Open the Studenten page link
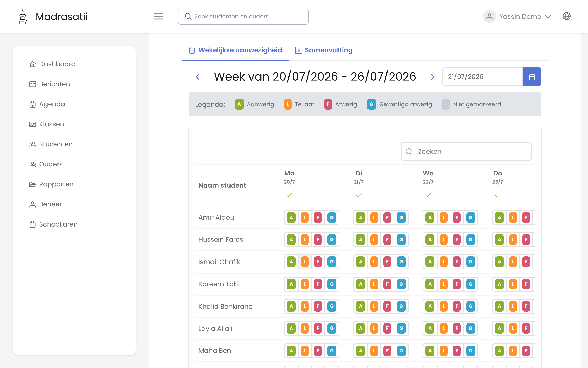The width and height of the screenshot is (588, 368). [x=56, y=144]
